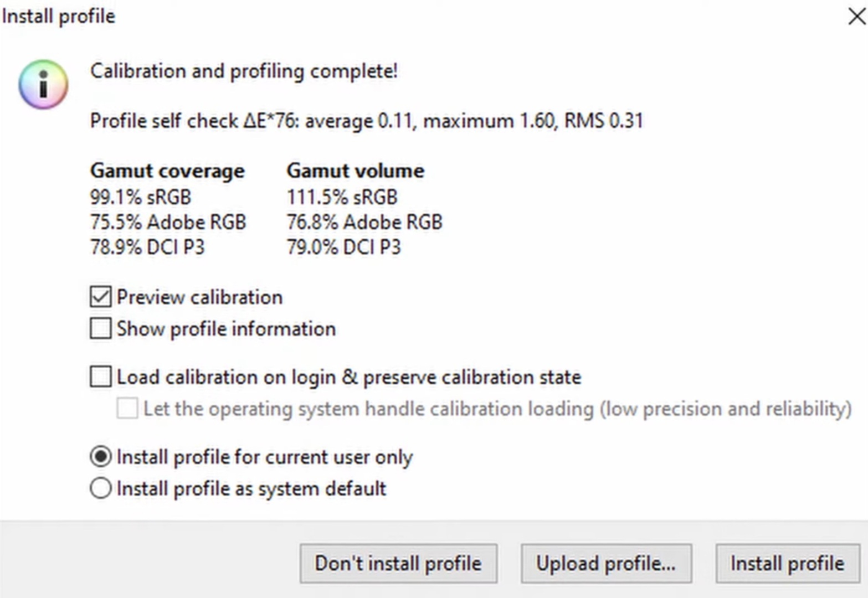Click the Gamut coverage heading
The image size is (868, 598).
pos(167,171)
